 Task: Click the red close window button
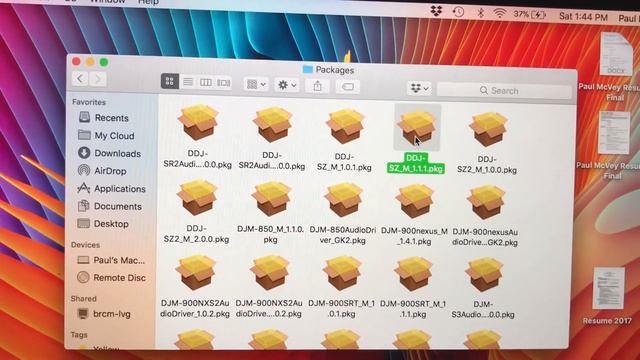coord(76,62)
